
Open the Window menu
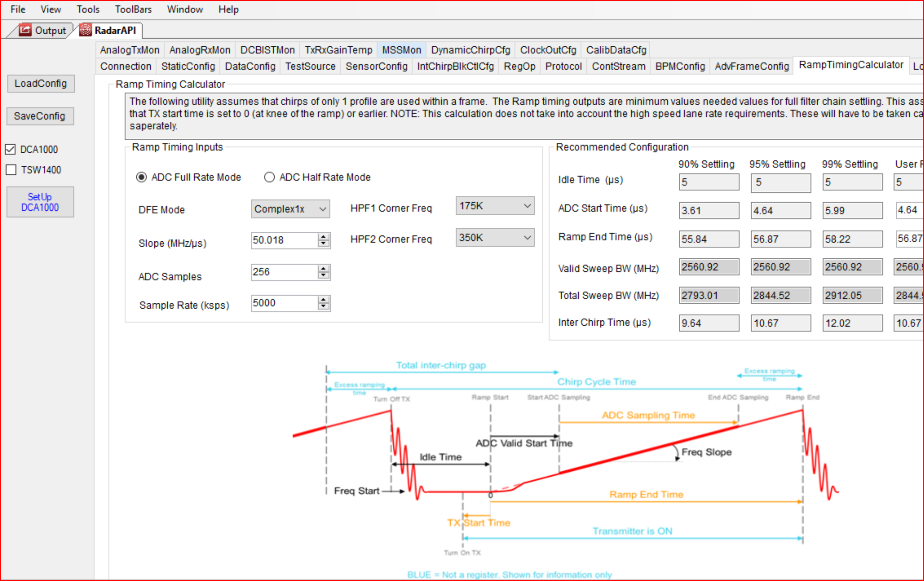click(185, 9)
